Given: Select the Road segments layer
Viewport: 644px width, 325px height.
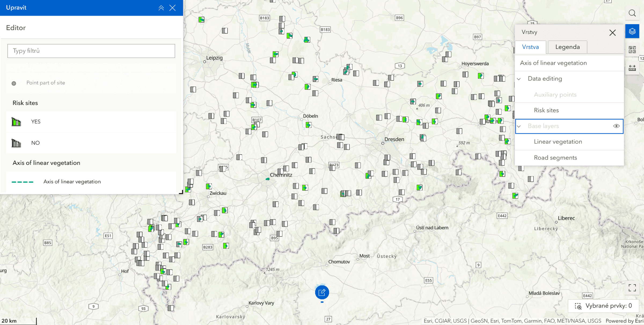Looking at the screenshot, I should (569, 158).
